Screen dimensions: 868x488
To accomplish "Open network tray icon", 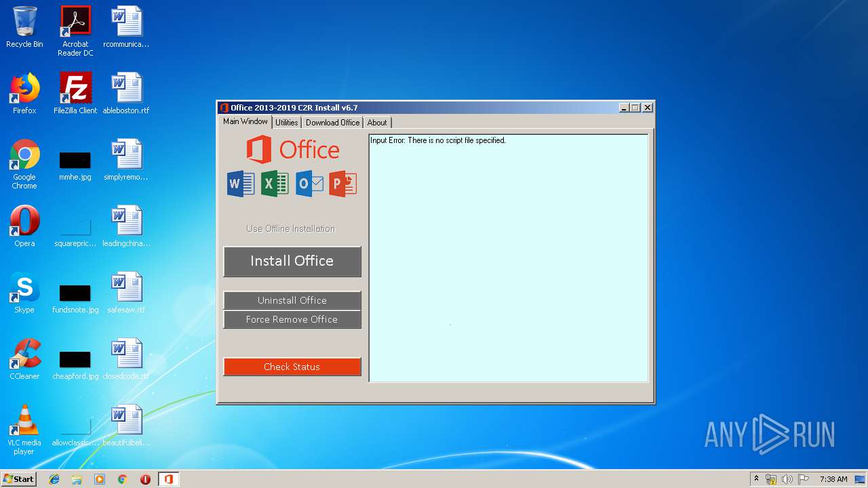I will click(x=771, y=479).
